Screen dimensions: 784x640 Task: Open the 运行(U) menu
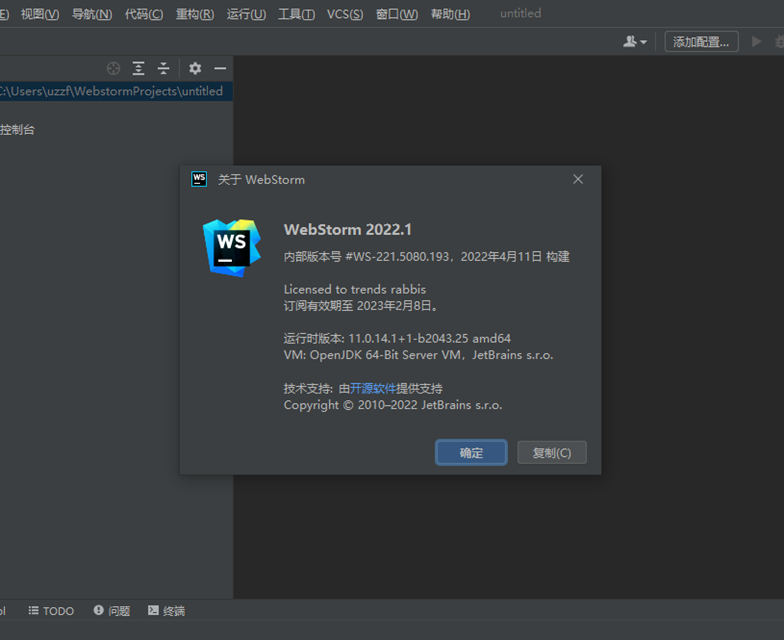[246, 14]
